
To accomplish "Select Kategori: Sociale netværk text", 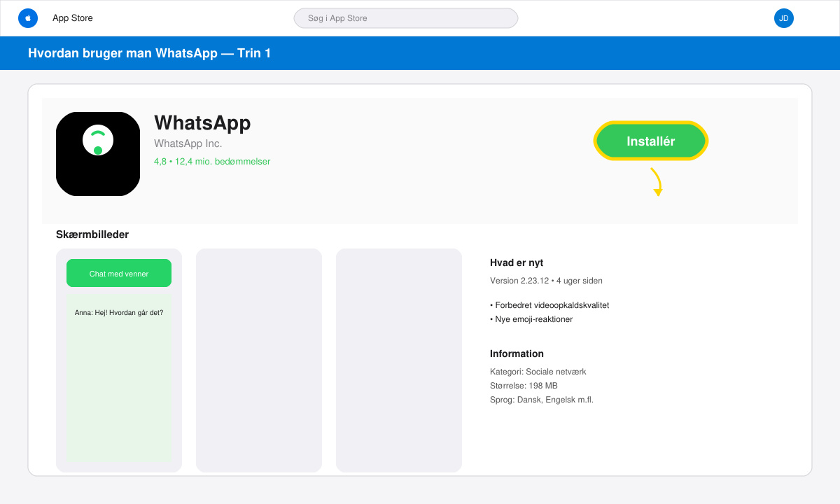I will (538, 372).
